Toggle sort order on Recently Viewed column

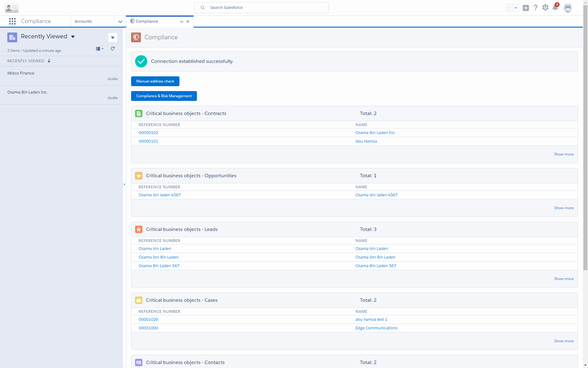(x=49, y=61)
